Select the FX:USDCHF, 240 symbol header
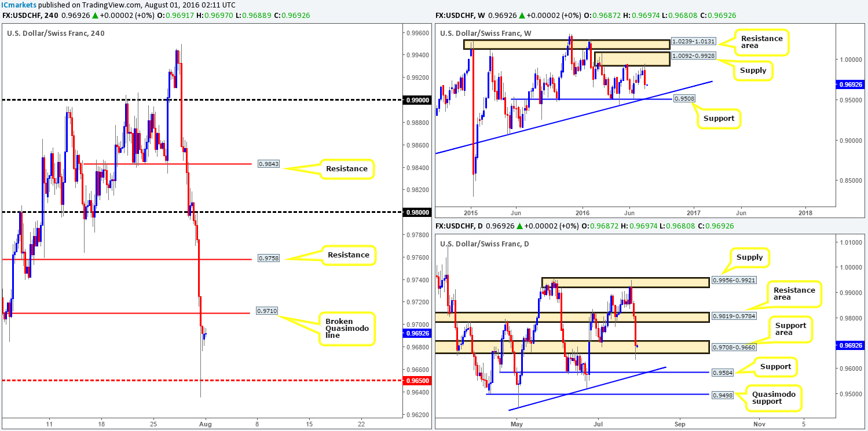The height and width of the screenshot is (431, 868). [x=29, y=15]
